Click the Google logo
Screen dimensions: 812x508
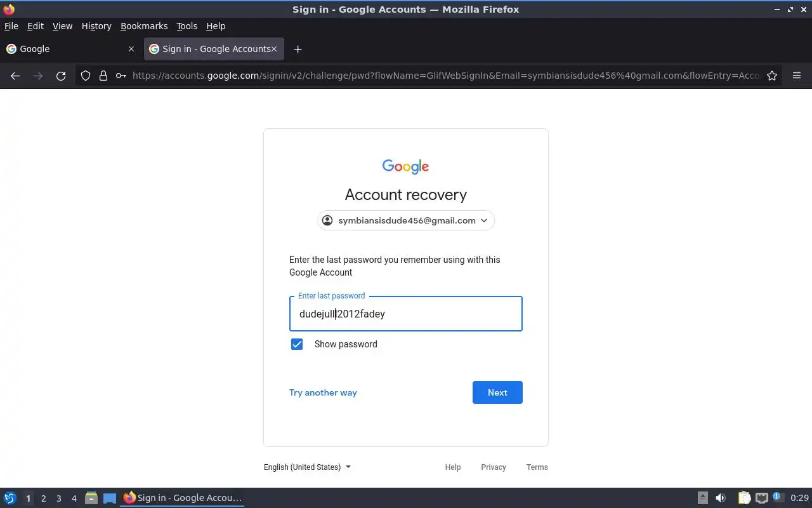coord(406,166)
